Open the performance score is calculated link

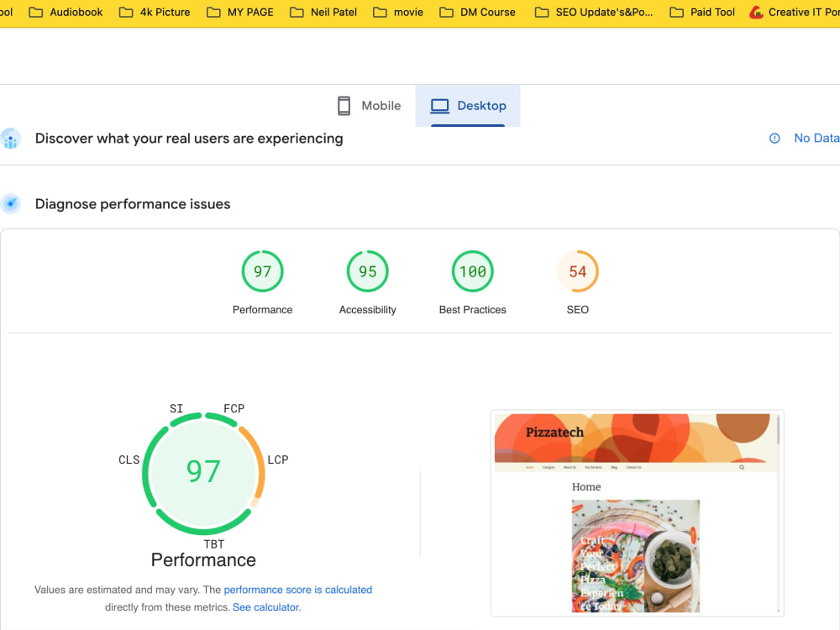pyautogui.click(x=298, y=590)
